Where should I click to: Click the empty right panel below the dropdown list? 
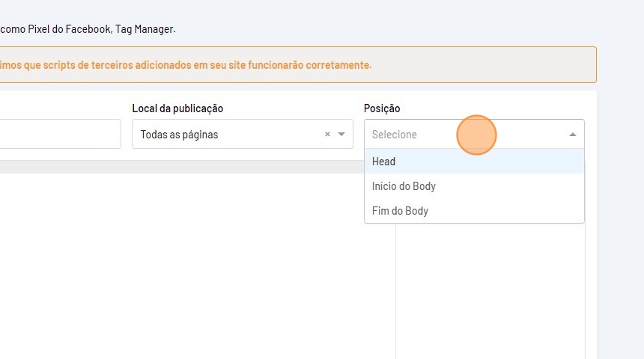(490, 292)
